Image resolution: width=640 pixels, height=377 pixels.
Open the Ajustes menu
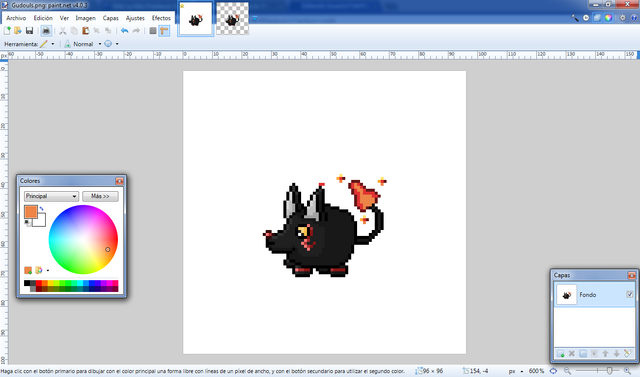(135, 18)
